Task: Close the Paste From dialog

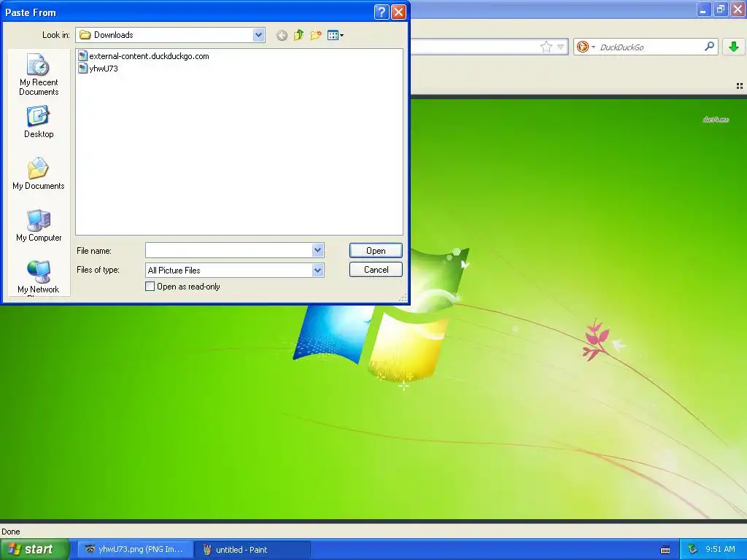Action: 399,12
